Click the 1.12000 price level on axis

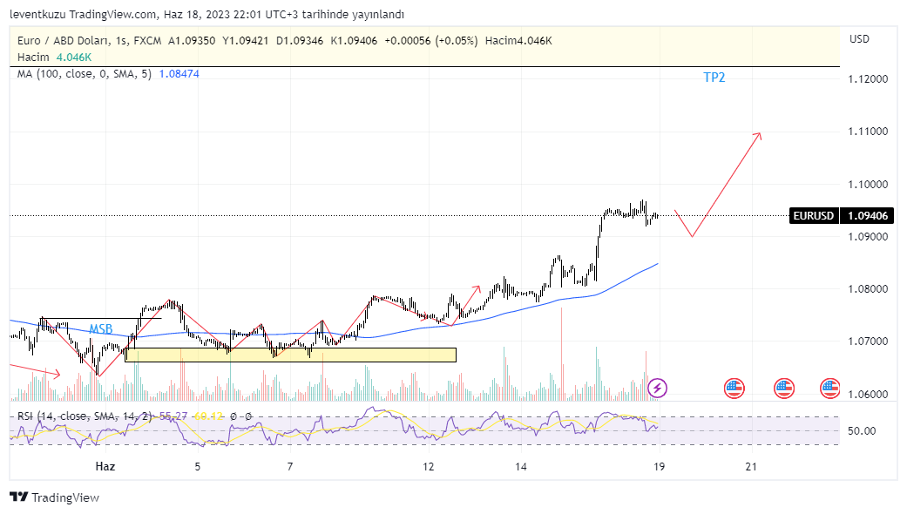pos(868,79)
